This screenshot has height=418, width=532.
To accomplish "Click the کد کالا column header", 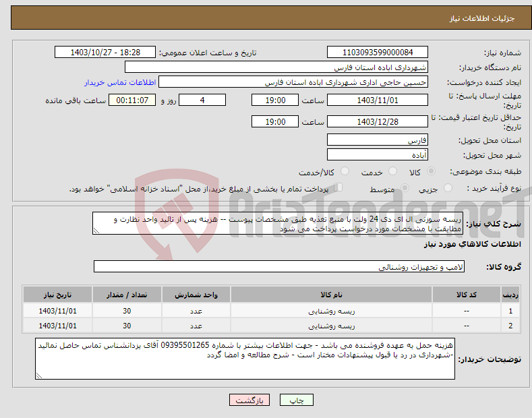I will coord(467,295).
